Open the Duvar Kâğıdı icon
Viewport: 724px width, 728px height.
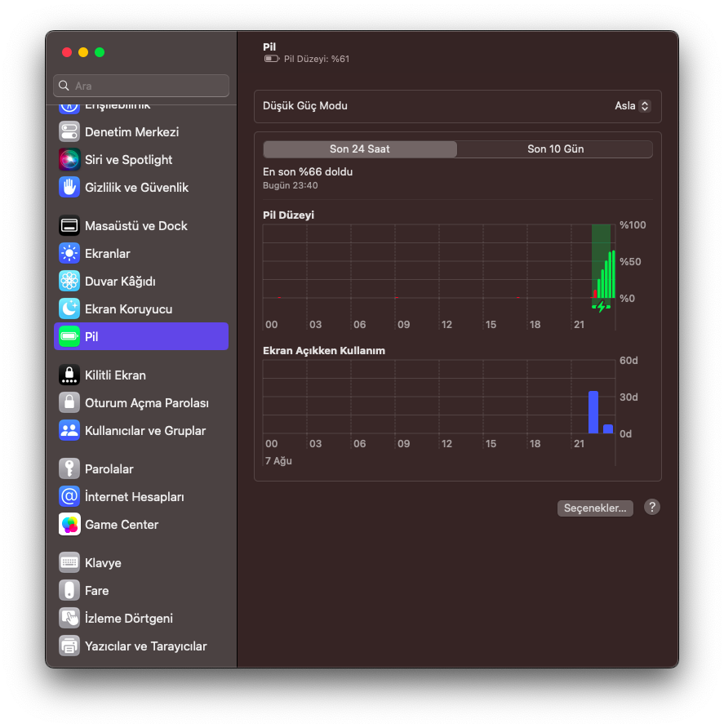[x=69, y=282]
